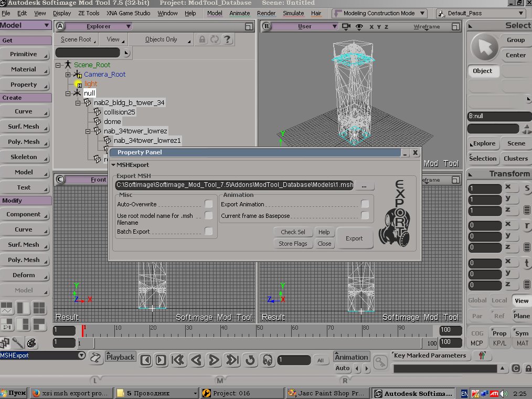Click the Close button in MSHExport panel
The image size is (532, 399).
coord(324,244)
